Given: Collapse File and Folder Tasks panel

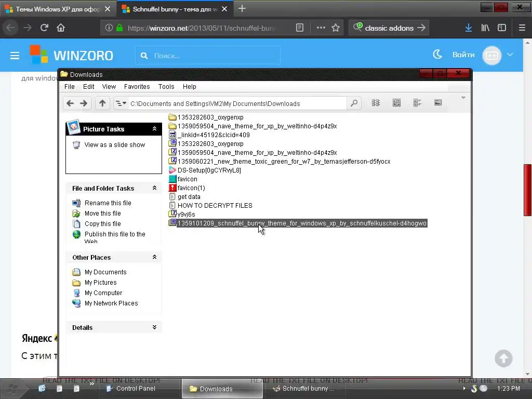Looking at the screenshot, I should [x=154, y=188].
